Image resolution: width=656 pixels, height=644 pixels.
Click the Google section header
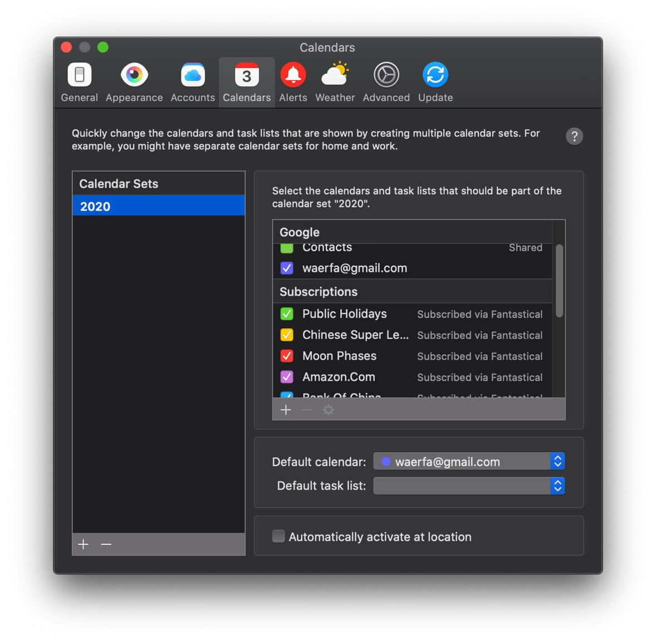(x=413, y=232)
